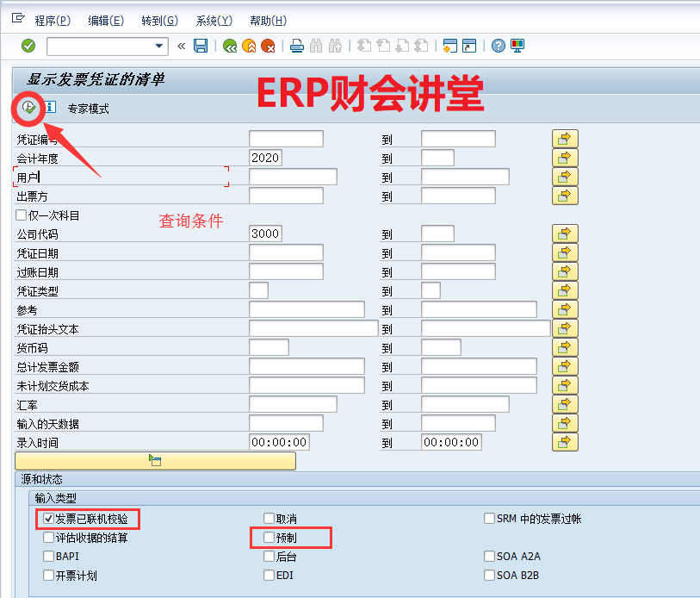Open the 转到(G) menu
The width and height of the screenshot is (700, 598).
[x=159, y=21]
